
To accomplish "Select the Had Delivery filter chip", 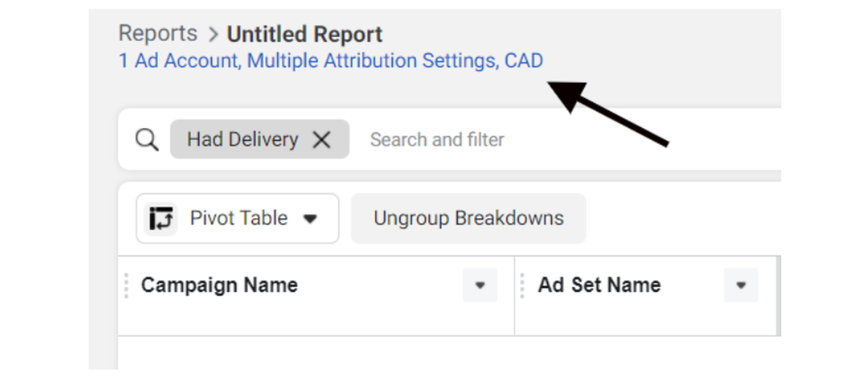I will point(242,140).
